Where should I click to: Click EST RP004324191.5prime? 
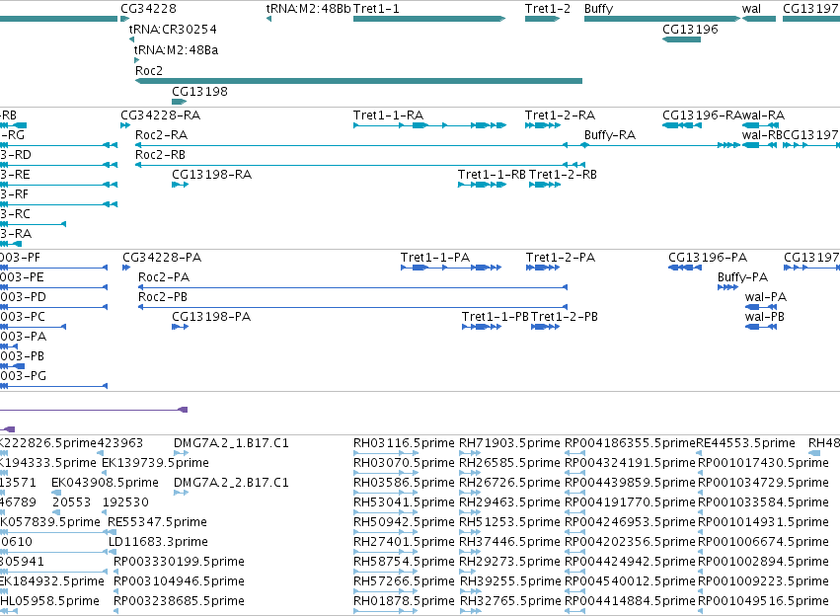pyautogui.click(x=630, y=463)
